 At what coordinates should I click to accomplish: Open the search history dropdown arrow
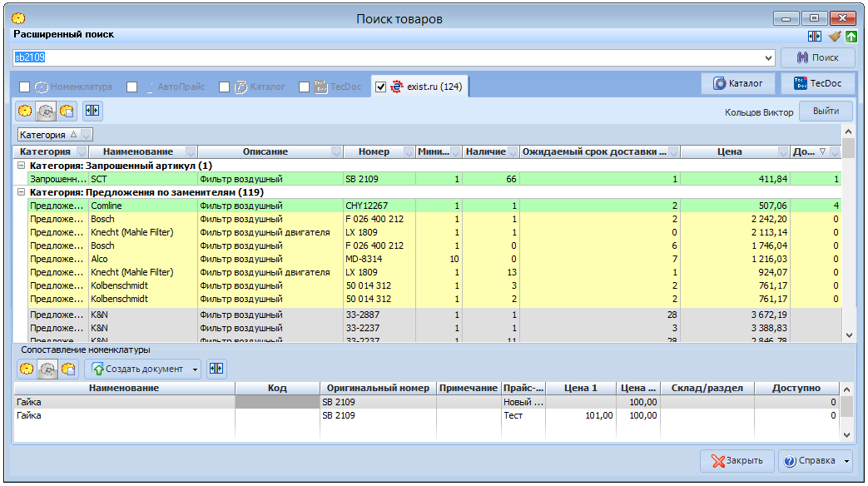pos(768,57)
